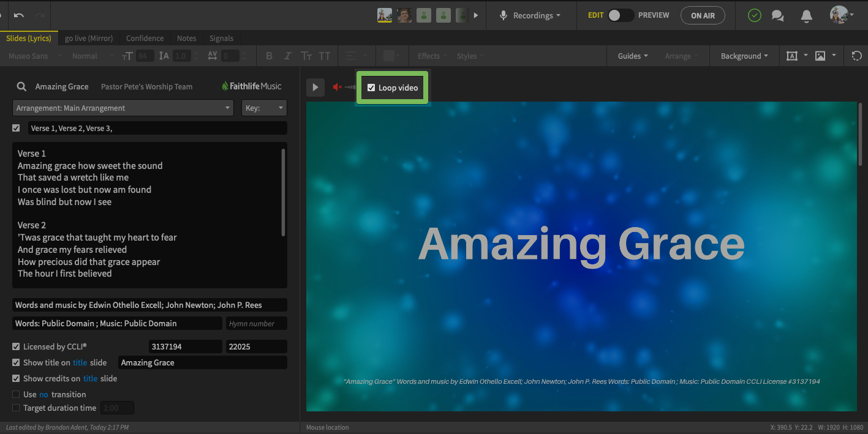Open the Arrange dropdown
This screenshot has width=868, height=434.
point(682,56)
